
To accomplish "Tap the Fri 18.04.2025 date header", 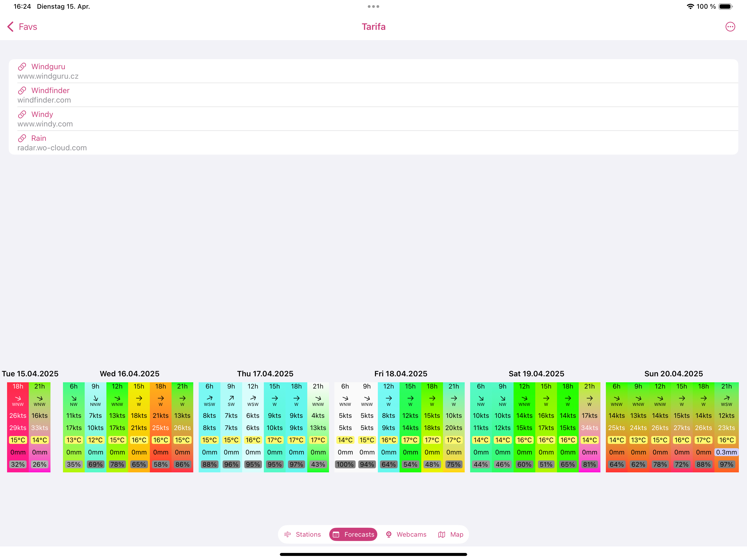I will point(401,374).
